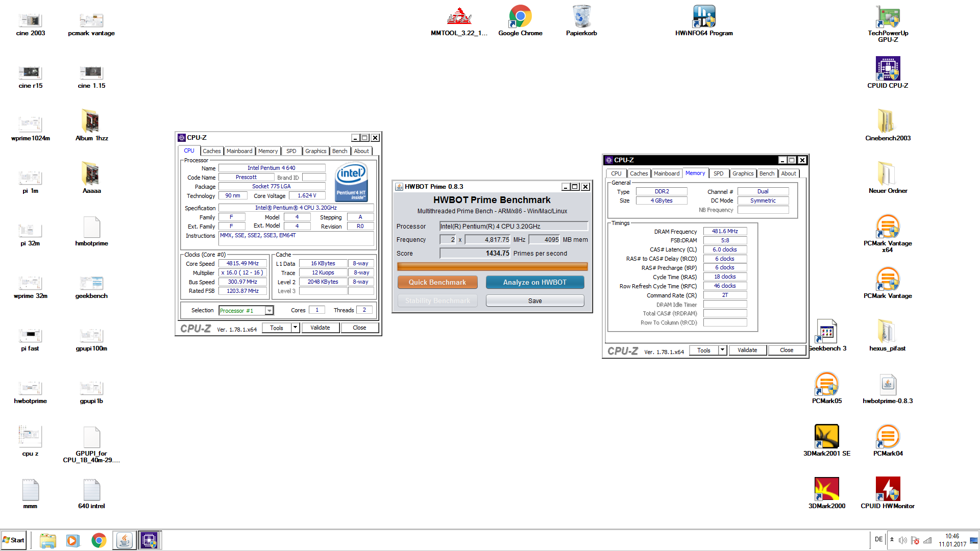
Task: Open Tools dropdown arrow in left CPU-Z
Action: tap(295, 328)
